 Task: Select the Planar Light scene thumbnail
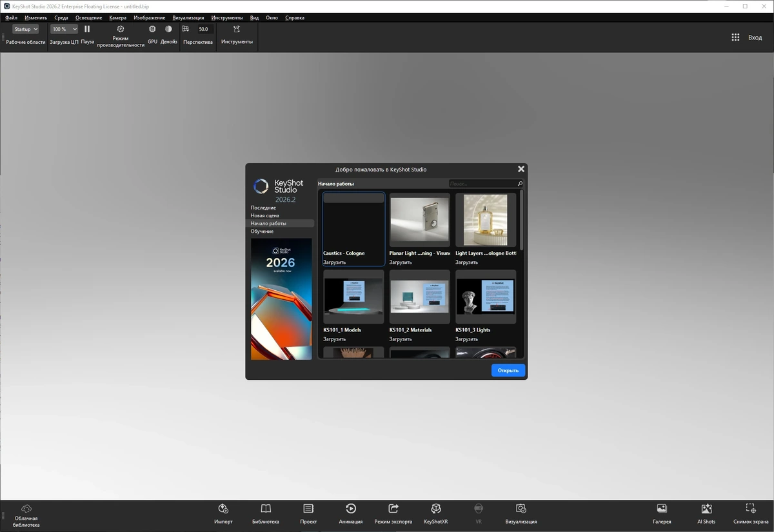click(x=420, y=221)
